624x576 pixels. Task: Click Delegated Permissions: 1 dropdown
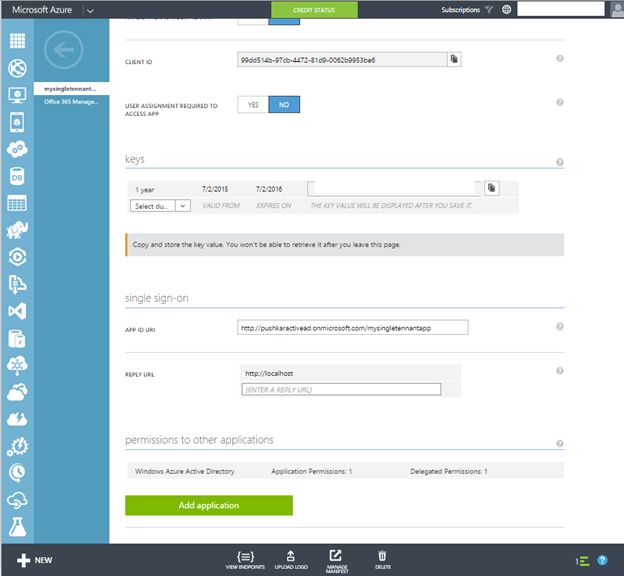click(x=449, y=471)
